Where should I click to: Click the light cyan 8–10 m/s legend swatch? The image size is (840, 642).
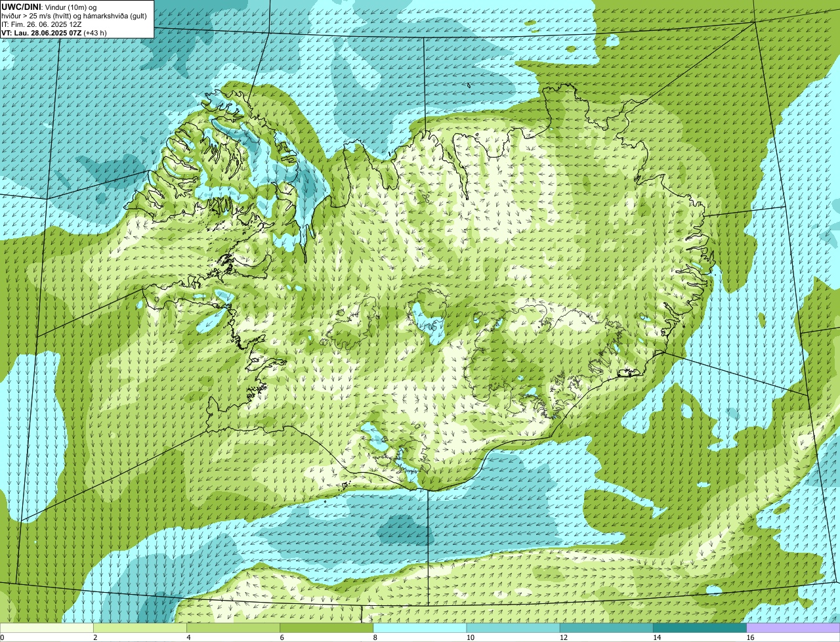420,628
